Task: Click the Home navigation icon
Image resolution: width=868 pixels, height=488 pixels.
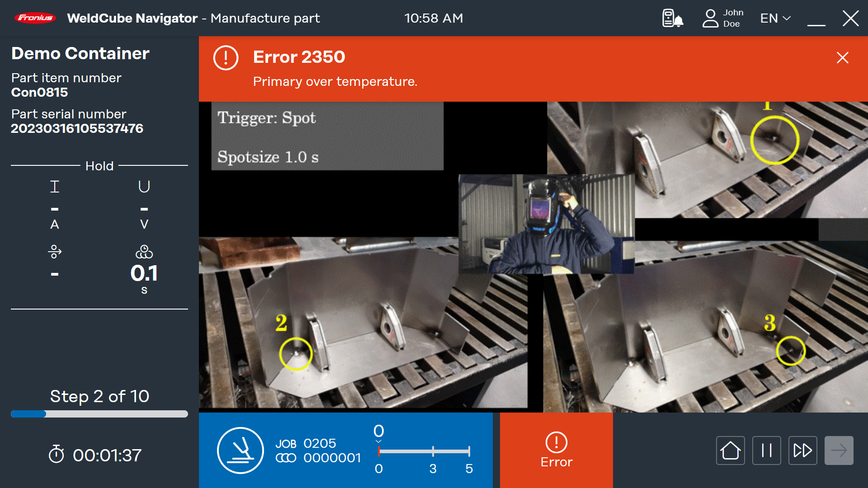Action: 730,450
